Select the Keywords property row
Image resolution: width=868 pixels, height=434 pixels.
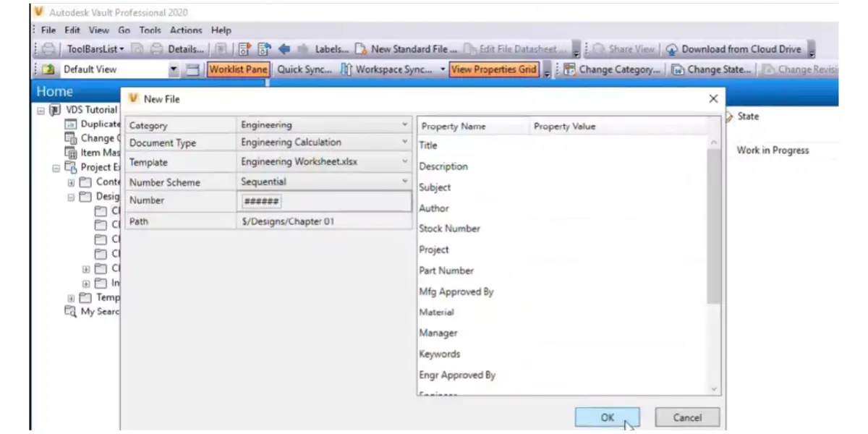click(x=562, y=354)
